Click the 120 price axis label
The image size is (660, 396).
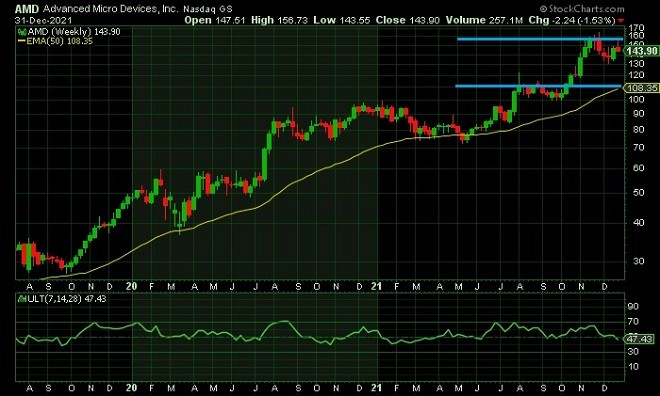[x=636, y=75]
